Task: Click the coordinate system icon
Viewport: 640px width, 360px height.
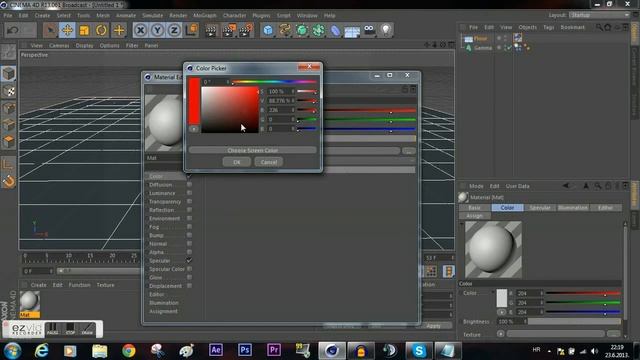Action: tap(191, 30)
